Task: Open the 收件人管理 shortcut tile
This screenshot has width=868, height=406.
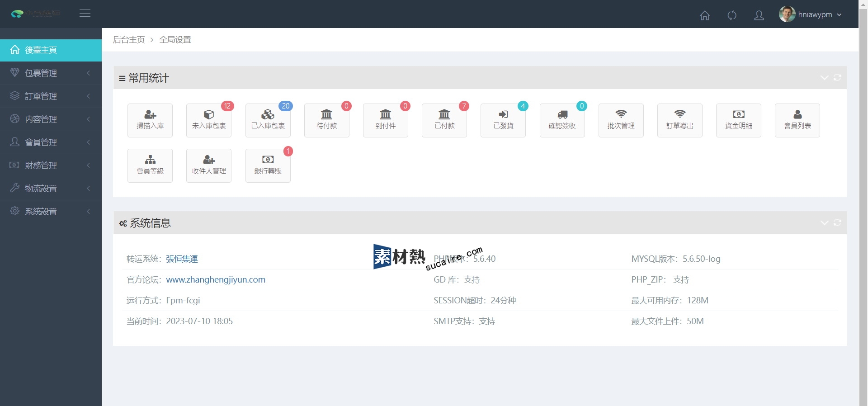Action: (209, 165)
